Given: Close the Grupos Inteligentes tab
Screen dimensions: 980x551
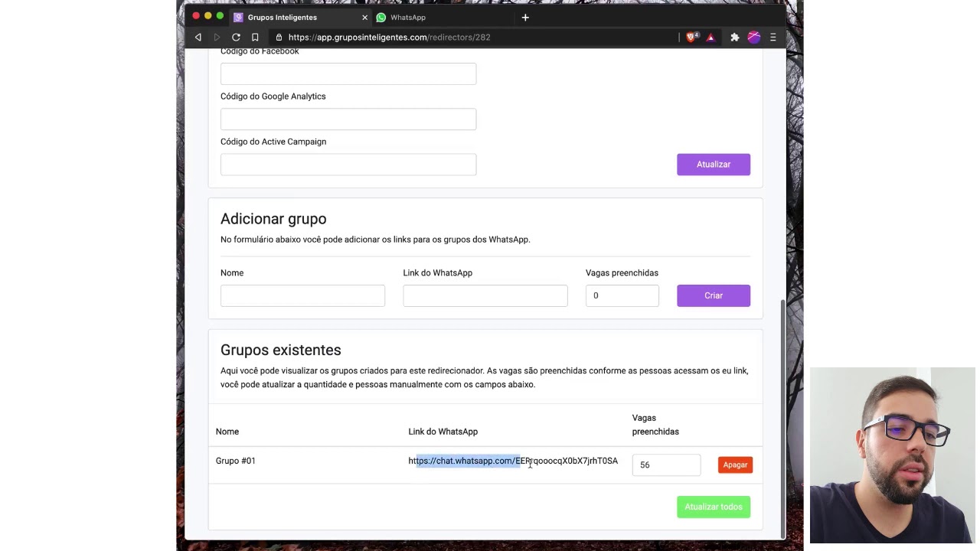Looking at the screenshot, I should click(x=364, y=17).
